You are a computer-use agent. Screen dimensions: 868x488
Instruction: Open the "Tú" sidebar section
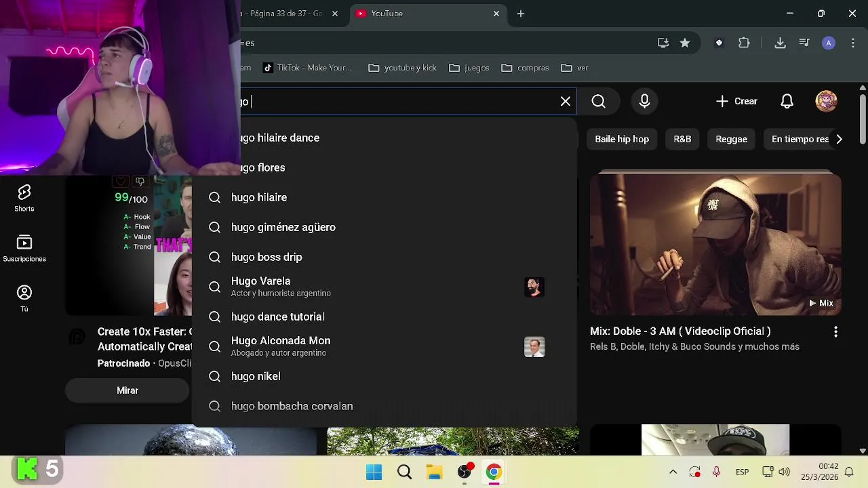pyautogui.click(x=24, y=299)
